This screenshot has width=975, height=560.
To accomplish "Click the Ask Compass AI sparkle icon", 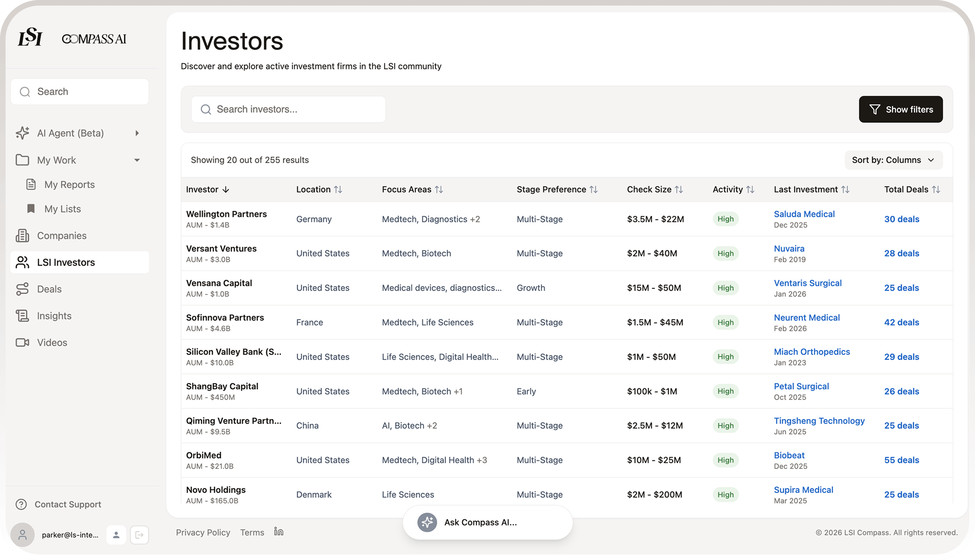I will 427,522.
